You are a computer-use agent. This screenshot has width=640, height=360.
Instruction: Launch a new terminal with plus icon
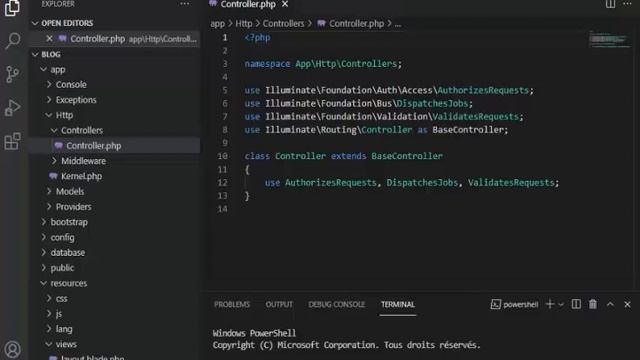point(550,304)
